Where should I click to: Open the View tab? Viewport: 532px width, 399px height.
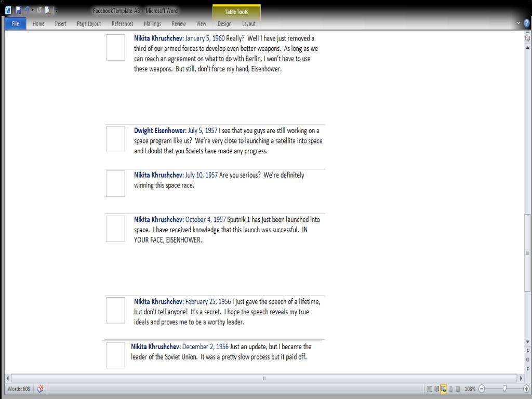pos(201,24)
